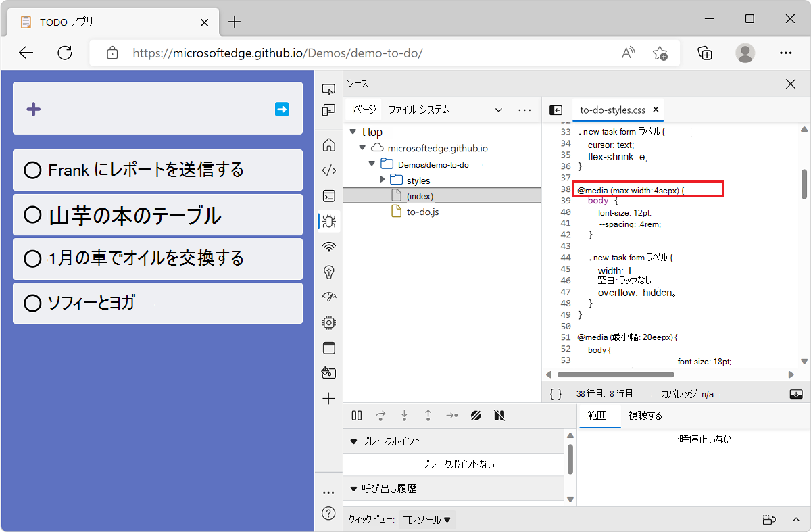The image size is (811, 532).
Task: Mark ソフィーとヨガ as complete
Action: (32, 303)
